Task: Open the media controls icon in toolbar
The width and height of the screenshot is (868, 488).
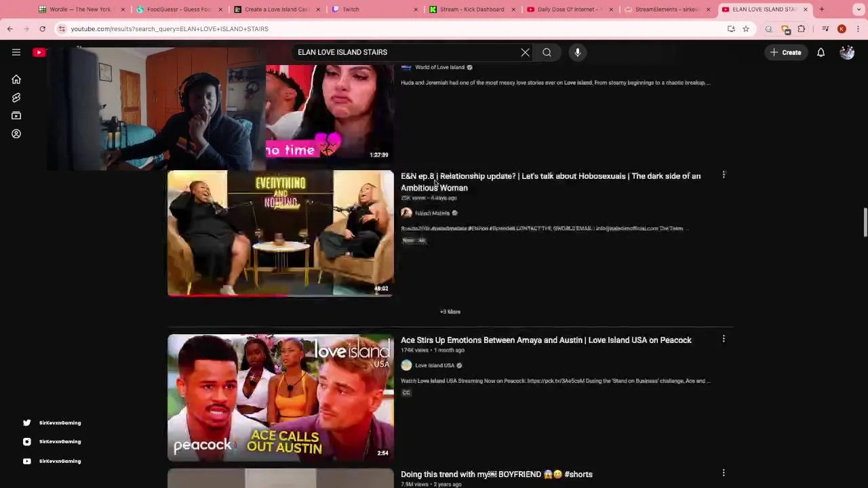Action: coord(825,28)
